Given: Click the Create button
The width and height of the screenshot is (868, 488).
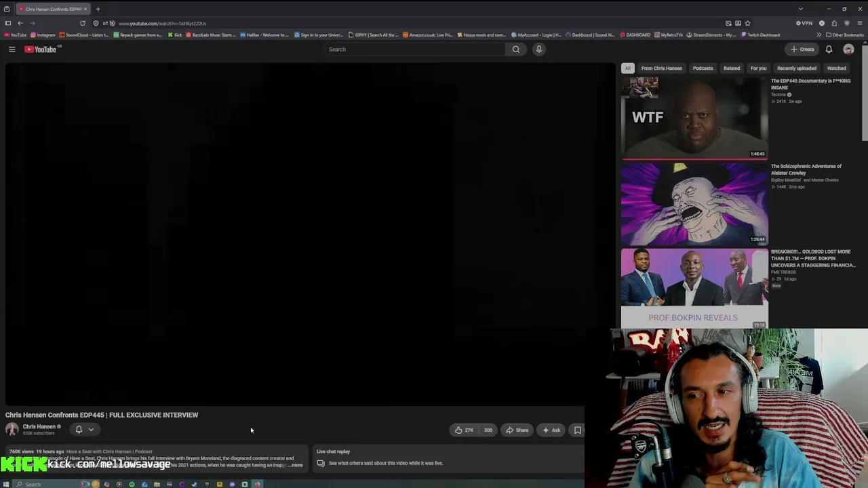Looking at the screenshot, I should [x=802, y=49].
